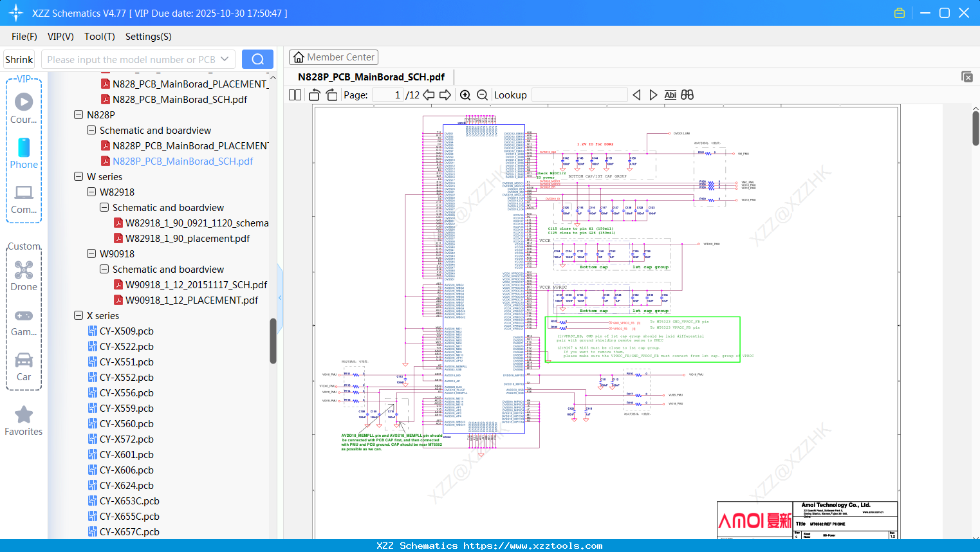The image size is (980, 552).
Task: Click the binoculars search icon
Action: point(687,95)
